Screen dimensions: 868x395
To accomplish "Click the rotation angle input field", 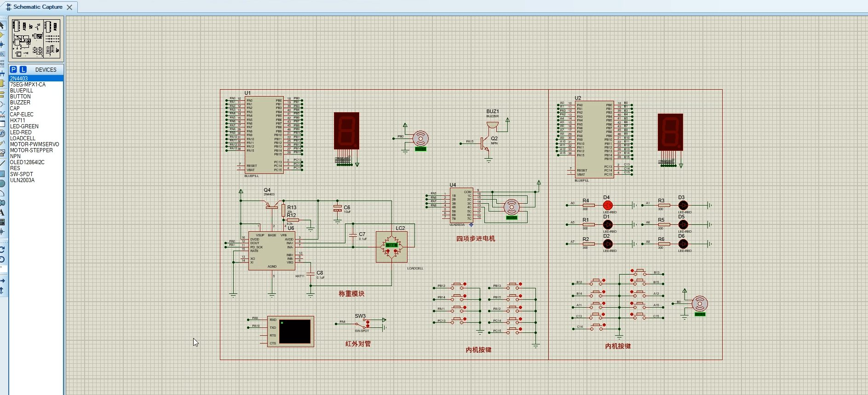I will coord(3,269).
